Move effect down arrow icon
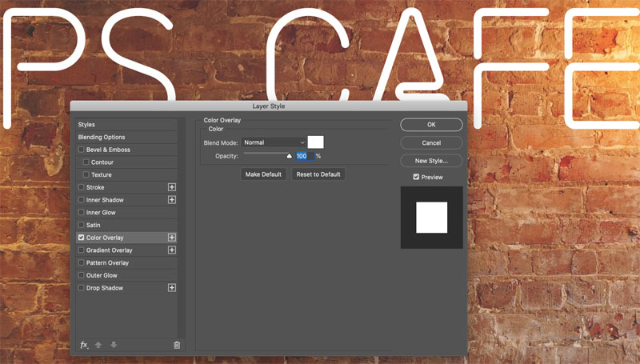 coord(114,346)
